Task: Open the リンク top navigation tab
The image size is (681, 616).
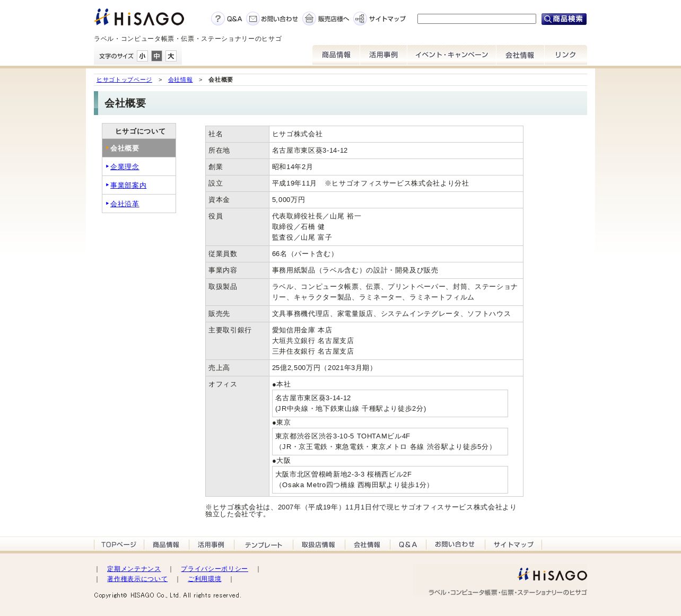Action: (x=565, y=55)
